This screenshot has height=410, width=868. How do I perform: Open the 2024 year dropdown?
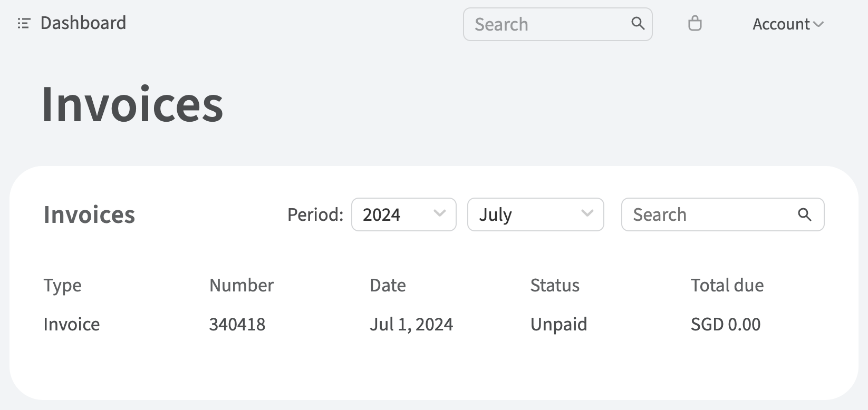click(x=403, y=214)
